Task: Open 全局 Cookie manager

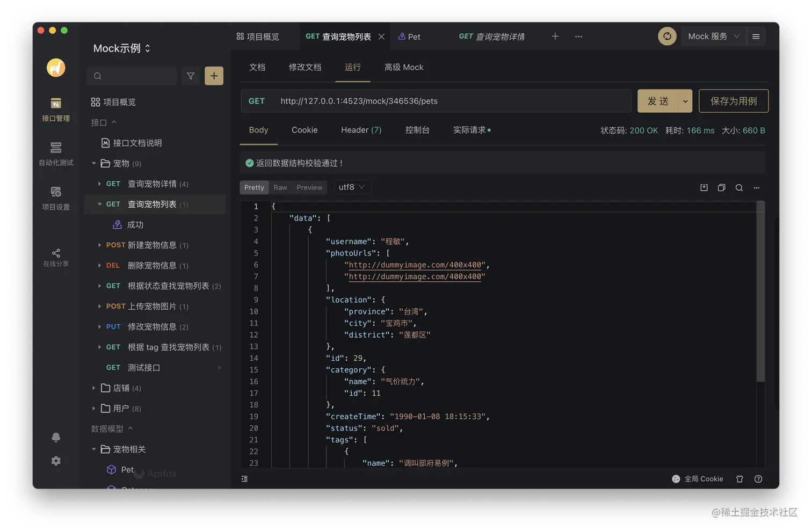Action: 698,479
